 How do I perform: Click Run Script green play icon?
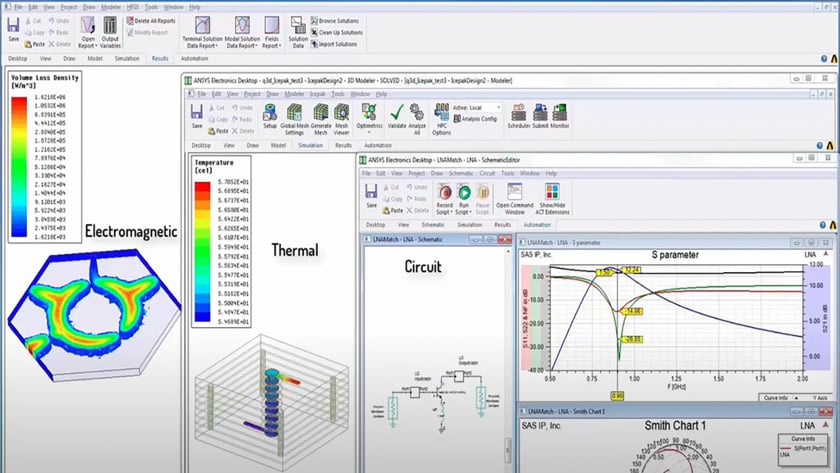click(x=464, y=199)
